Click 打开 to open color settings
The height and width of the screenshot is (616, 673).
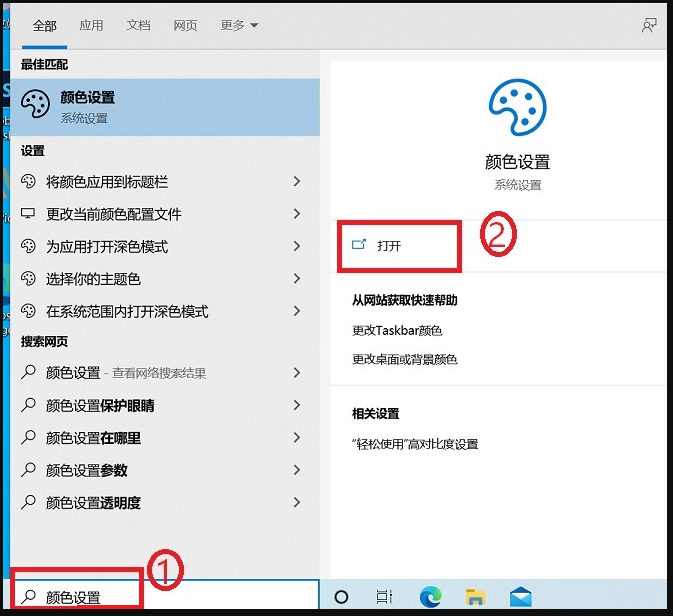pyautogui.click(x=389, y=246)
